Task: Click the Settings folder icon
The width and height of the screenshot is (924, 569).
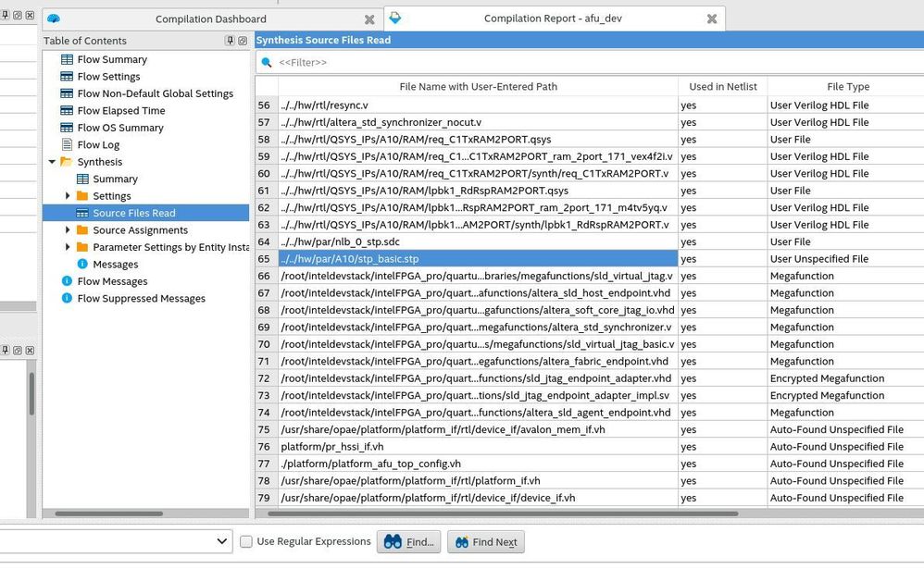Action: (x=82, y=196)
